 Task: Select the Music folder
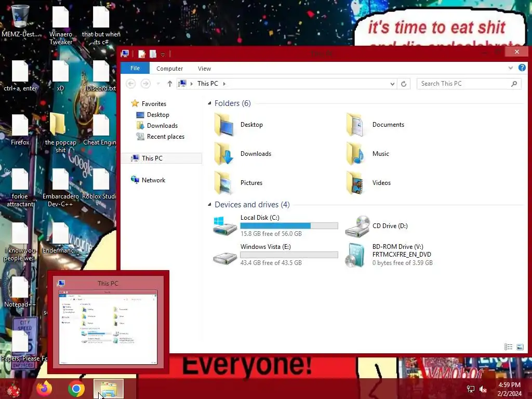(x=368, y=154)
